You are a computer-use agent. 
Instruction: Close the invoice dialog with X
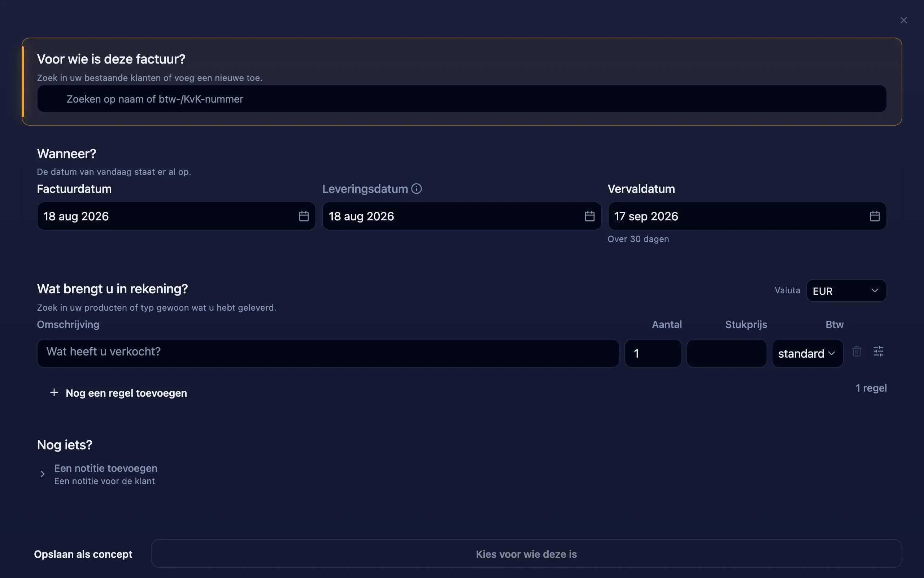[x=903, y=20]
